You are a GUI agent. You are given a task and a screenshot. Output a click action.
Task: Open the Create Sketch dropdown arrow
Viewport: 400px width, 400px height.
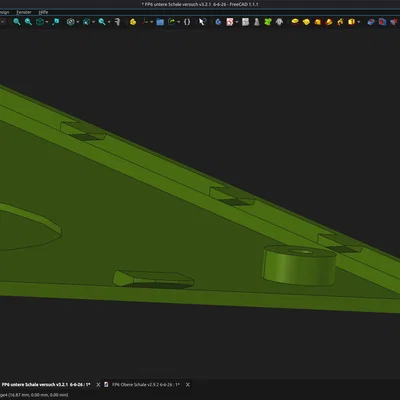click(x=237, y=22)
